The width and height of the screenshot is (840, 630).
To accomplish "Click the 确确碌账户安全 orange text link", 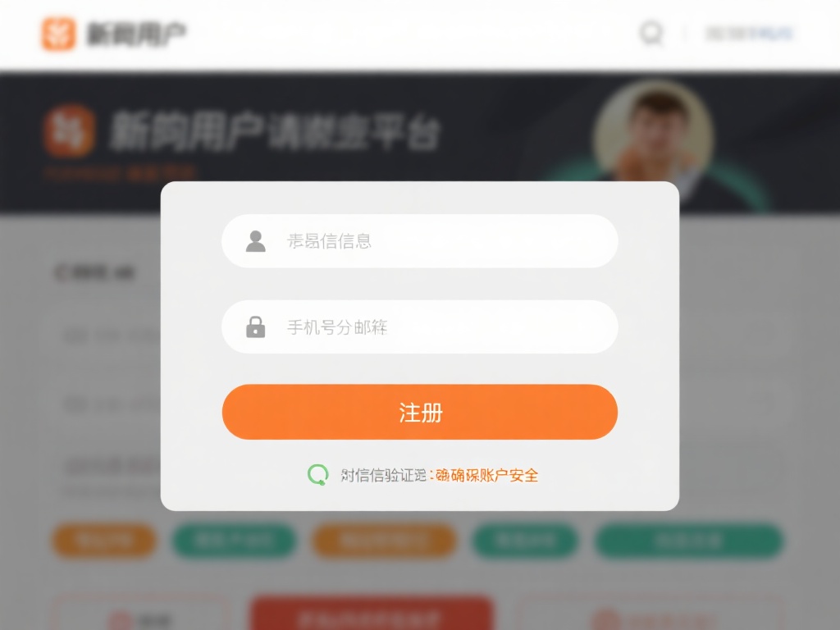I will 486,474.
